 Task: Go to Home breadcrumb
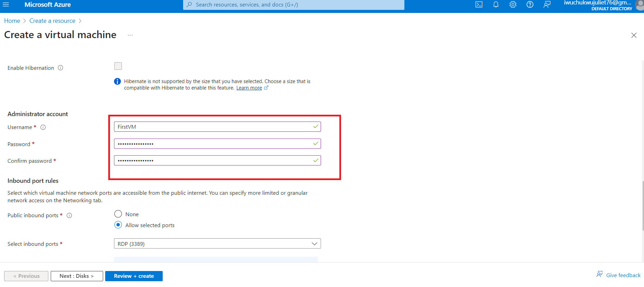click(12, 21)
